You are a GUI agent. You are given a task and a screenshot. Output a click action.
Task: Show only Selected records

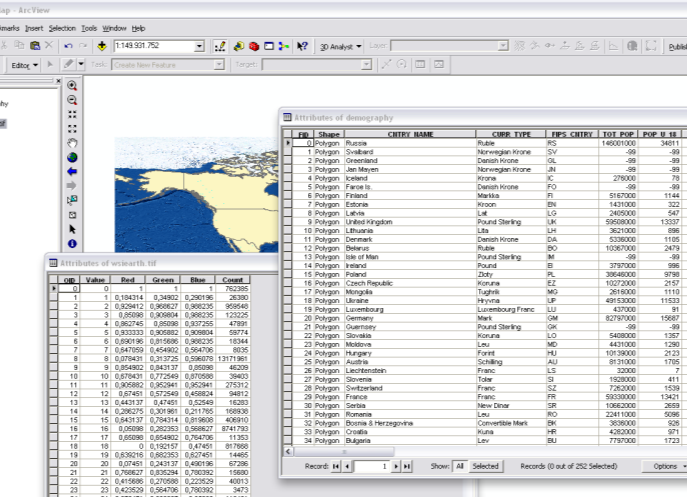pos(485,466)
